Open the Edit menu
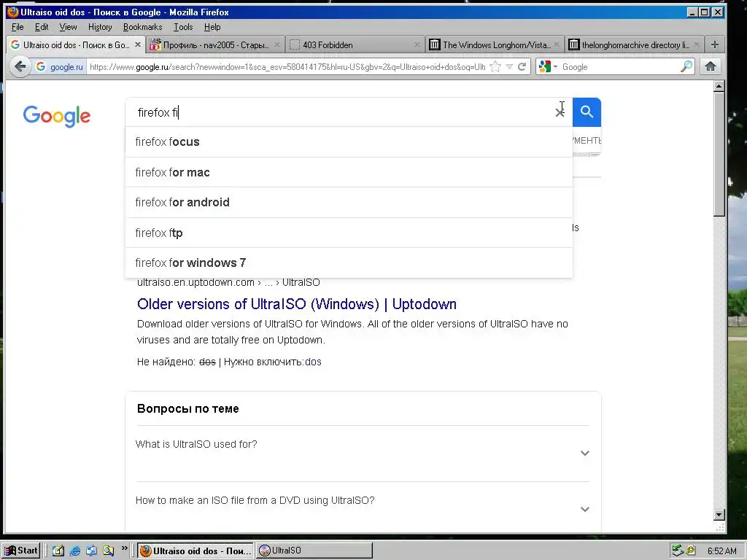The height and width of the screenshot is (560, 747). click(x=42, y=27)
